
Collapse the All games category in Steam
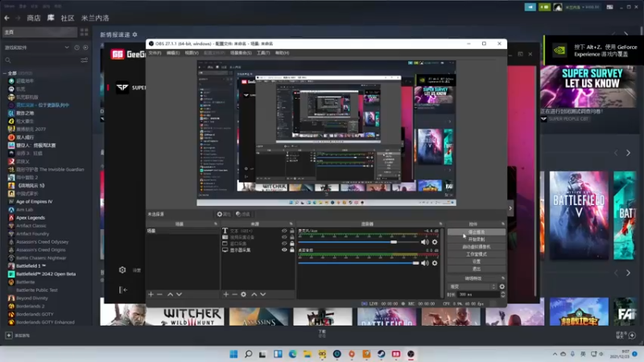click(x=5, y=73)
